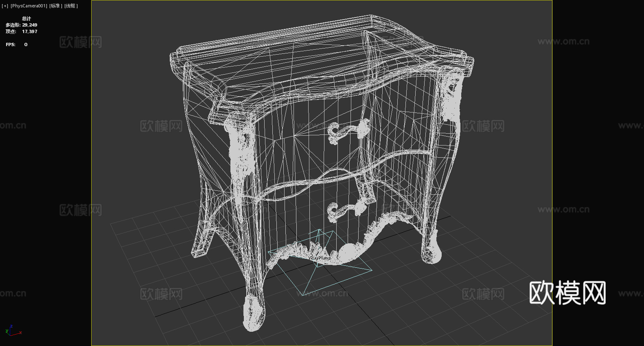Click the FPS value 0
Image resolution: width=644 pixels, height=346 pixels.
(x=26, y=44)
